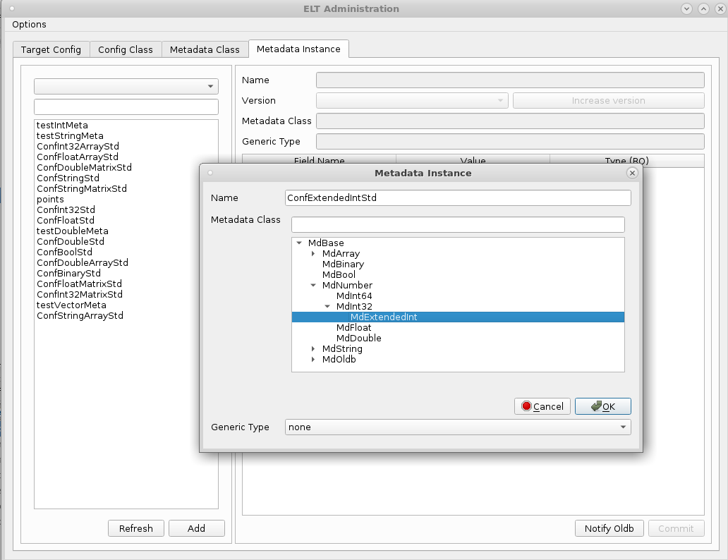This screenshot has height=560, width=728.
Task: Select testDoubleMeta in the list
Action: (x=73, y=231)
